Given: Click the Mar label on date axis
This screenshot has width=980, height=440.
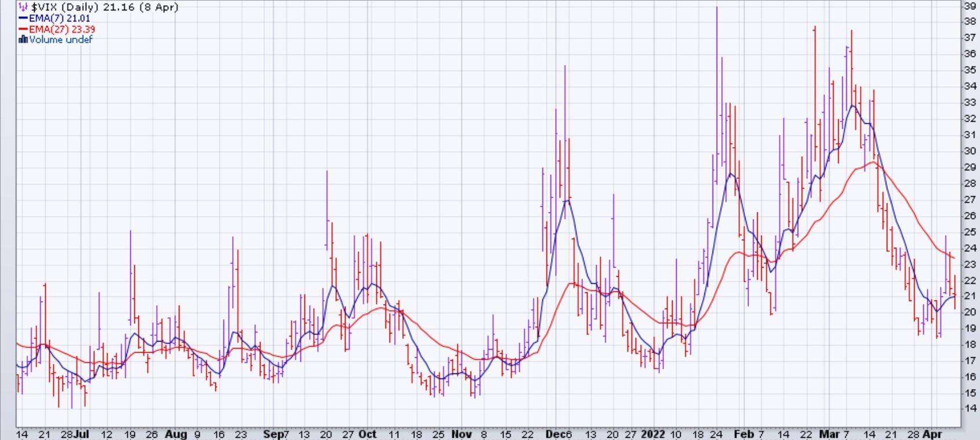Looking at the screenshot, I should tap(829, 434).
